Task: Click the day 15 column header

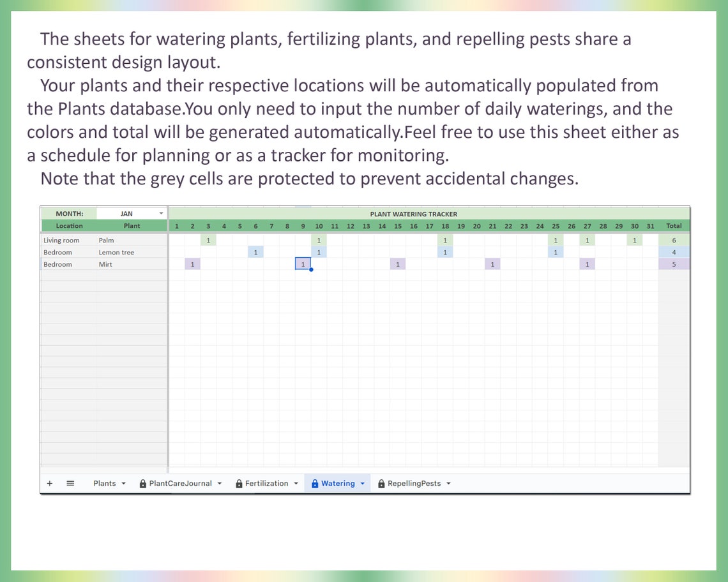Action: point(398,226)
